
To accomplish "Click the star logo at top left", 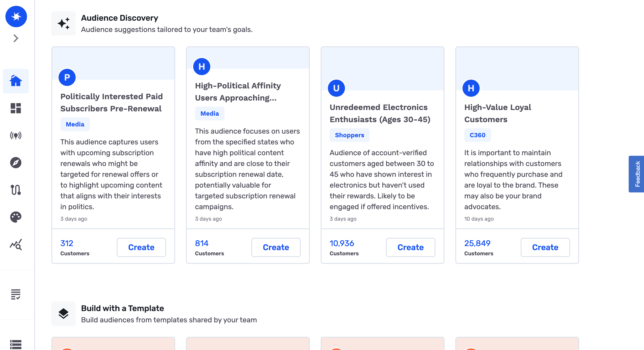I will (16, 17).
